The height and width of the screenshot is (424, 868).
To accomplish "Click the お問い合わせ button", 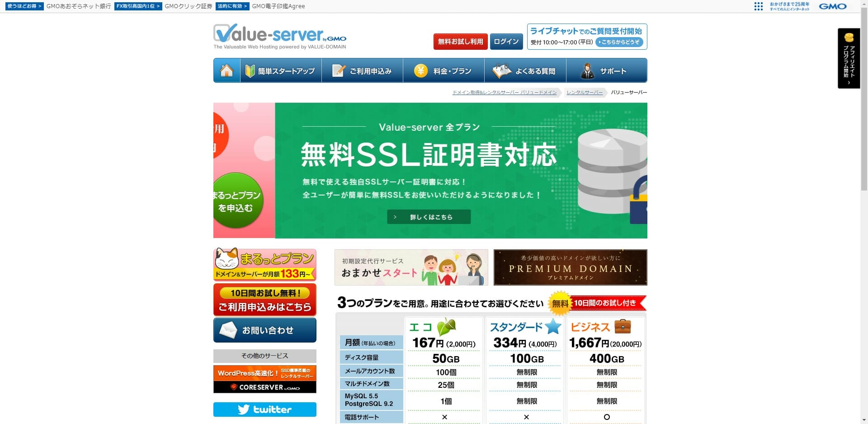I will tap(264, 330).
